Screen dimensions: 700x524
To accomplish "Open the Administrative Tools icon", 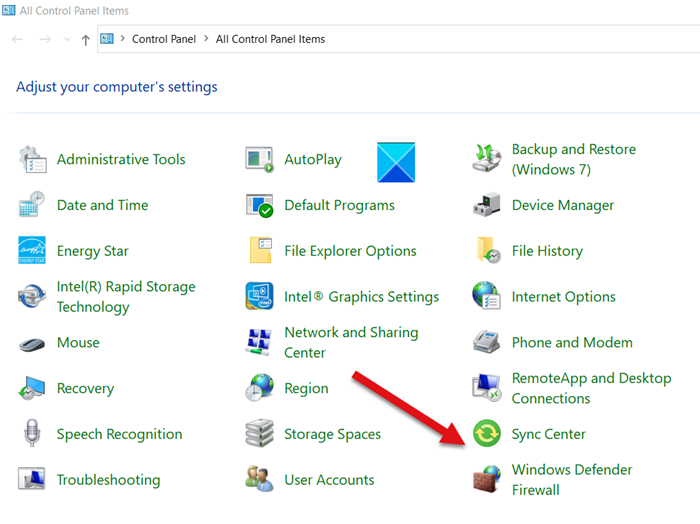I will [x=32, y=159].
